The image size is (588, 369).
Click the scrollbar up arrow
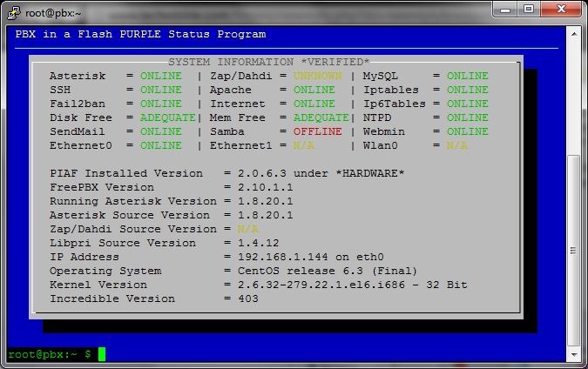pyautogui.click(x=574, y=34)
